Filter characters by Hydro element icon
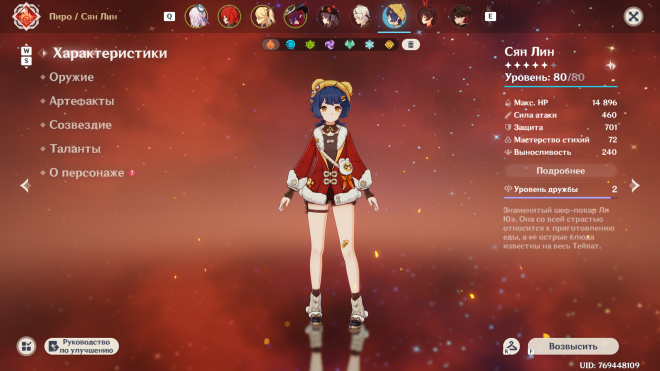The width and height of the screenshot is (660, 371). (x=290, y=44)
